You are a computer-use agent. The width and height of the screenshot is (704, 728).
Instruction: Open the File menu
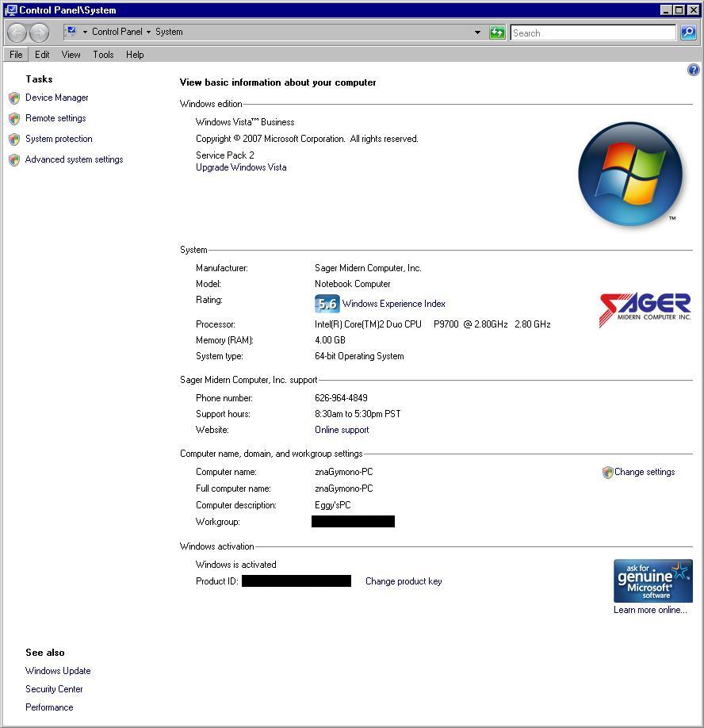(x=16, y=55)
